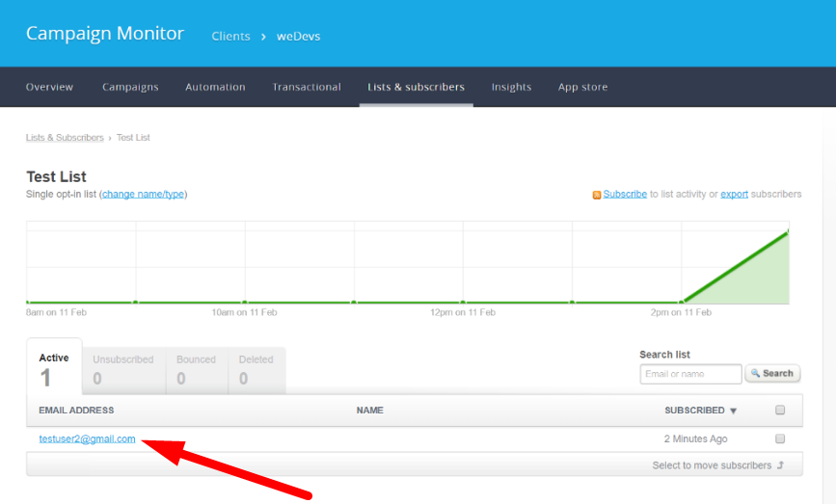Open the Insights tab
The height and width of the screenshot is (504, 836).
[x=511, y=87]
